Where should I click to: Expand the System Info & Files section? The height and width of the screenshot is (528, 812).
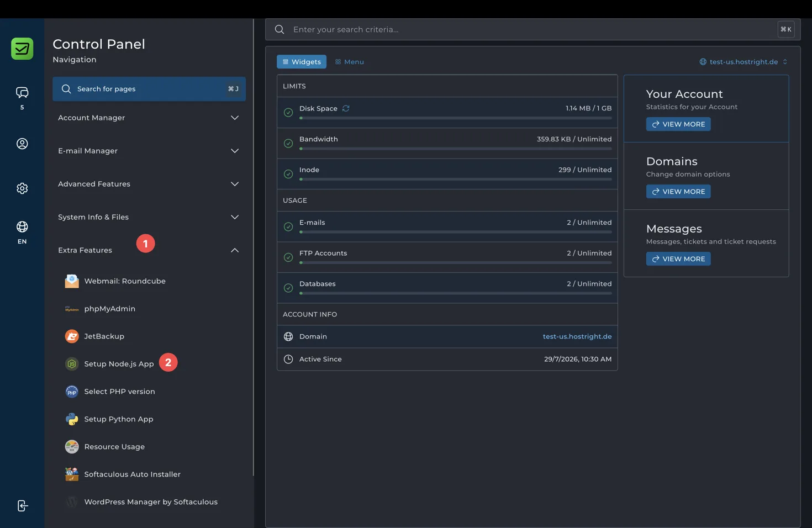pos(149,217)
